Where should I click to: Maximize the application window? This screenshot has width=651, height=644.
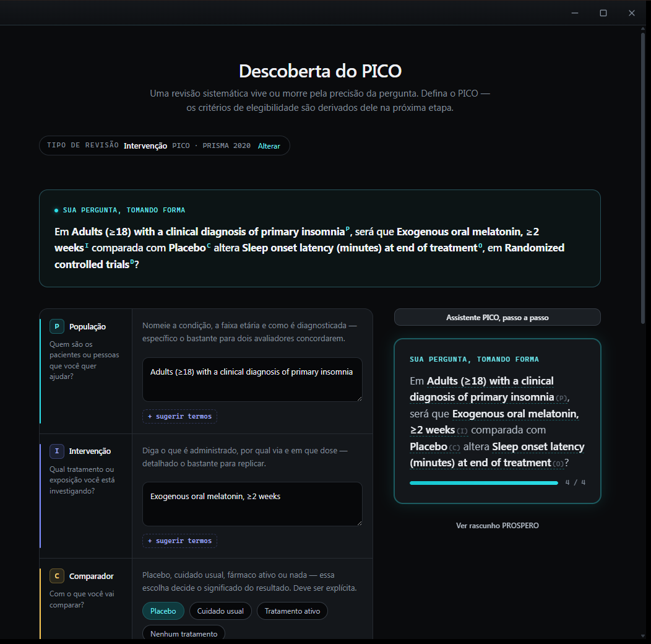pos(603,13)
